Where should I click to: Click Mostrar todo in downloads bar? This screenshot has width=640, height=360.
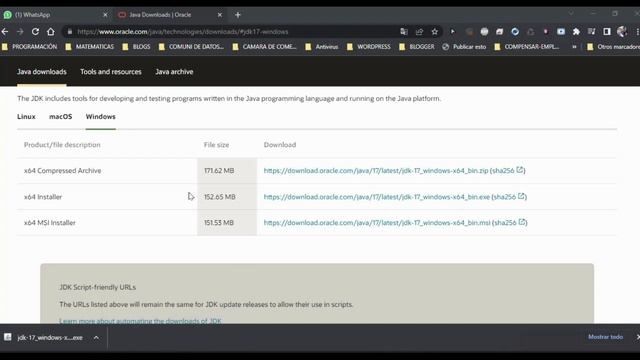[605, 337]
